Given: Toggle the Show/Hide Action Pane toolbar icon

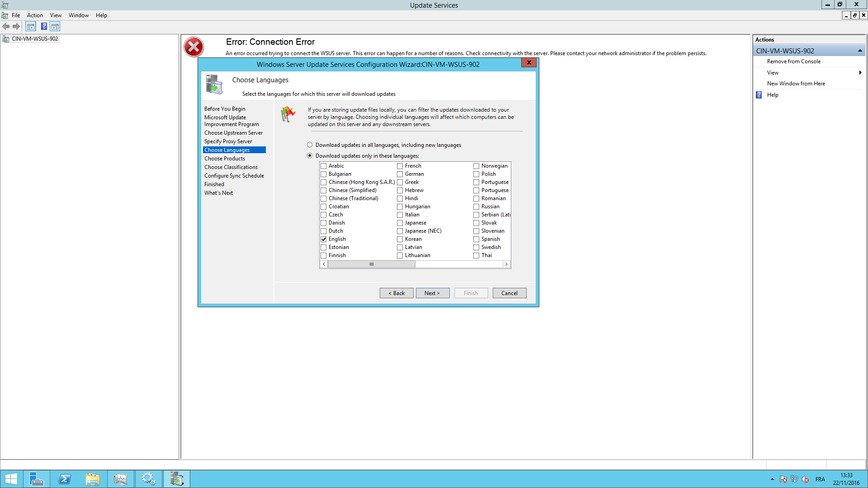Looking at the screenshot, I should (55, 27).
